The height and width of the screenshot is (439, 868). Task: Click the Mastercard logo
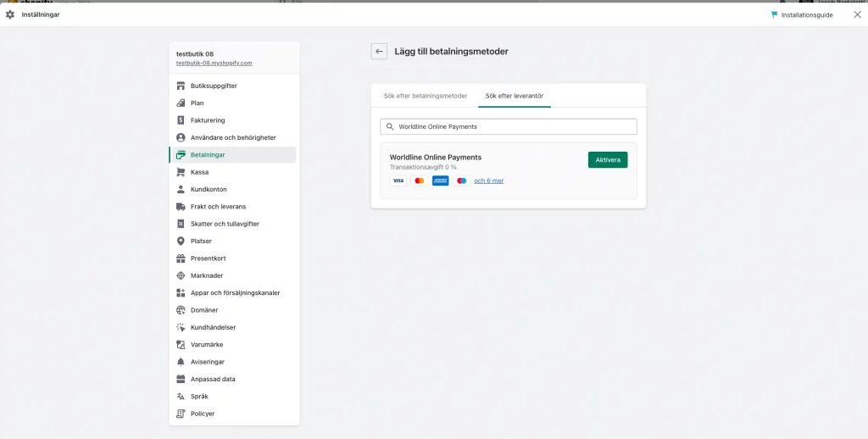(x=419, y=181)
